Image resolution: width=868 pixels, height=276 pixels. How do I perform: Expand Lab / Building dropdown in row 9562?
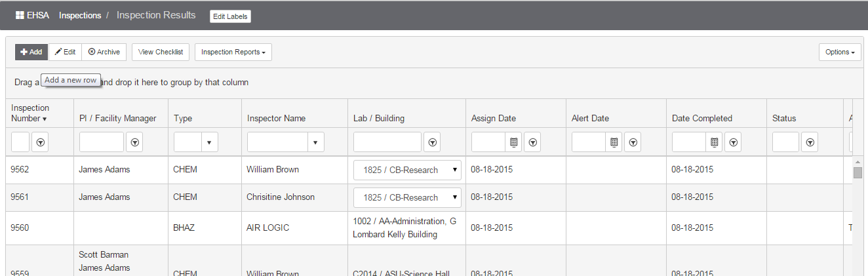coord(407,170)
